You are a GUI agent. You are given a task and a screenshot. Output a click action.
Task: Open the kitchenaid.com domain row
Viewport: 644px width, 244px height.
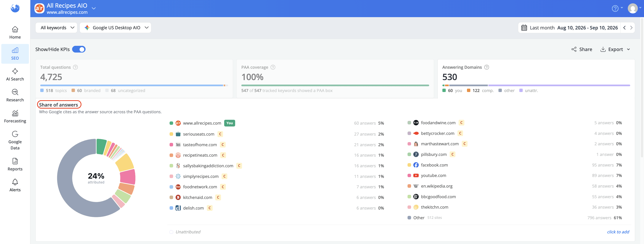[277, 197]
